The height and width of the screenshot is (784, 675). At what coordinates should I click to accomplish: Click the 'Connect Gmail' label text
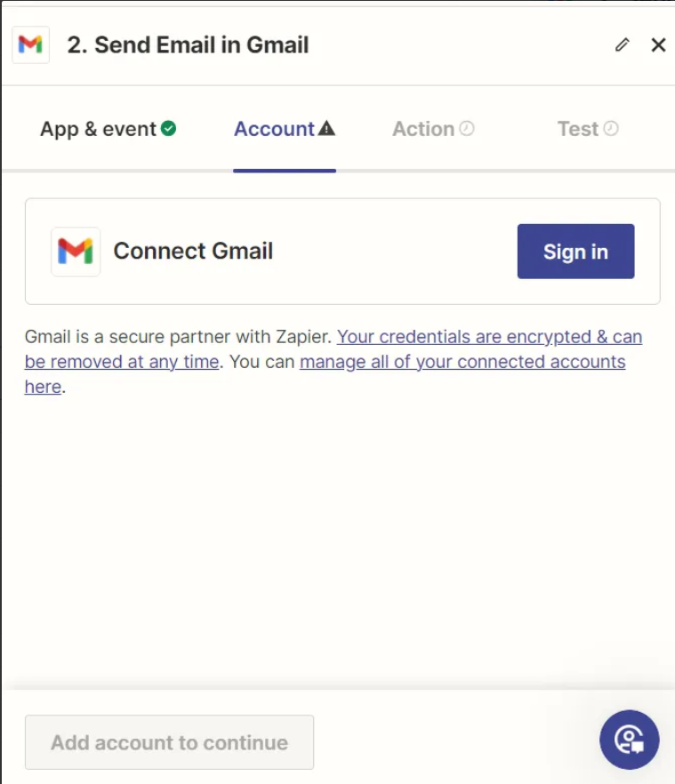(x=193, y=251)
